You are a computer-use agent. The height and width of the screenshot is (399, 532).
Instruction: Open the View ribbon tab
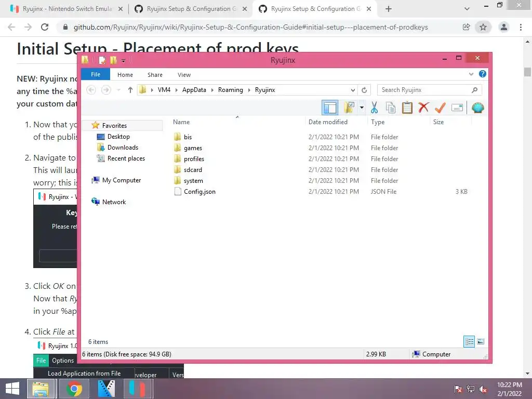pyautogui.click(x=184, y=75)
